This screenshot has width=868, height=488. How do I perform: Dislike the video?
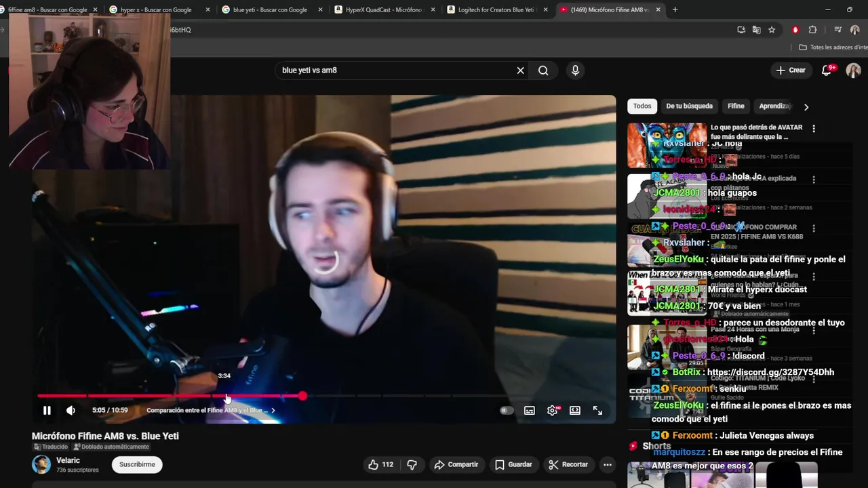tap(412, 464)
